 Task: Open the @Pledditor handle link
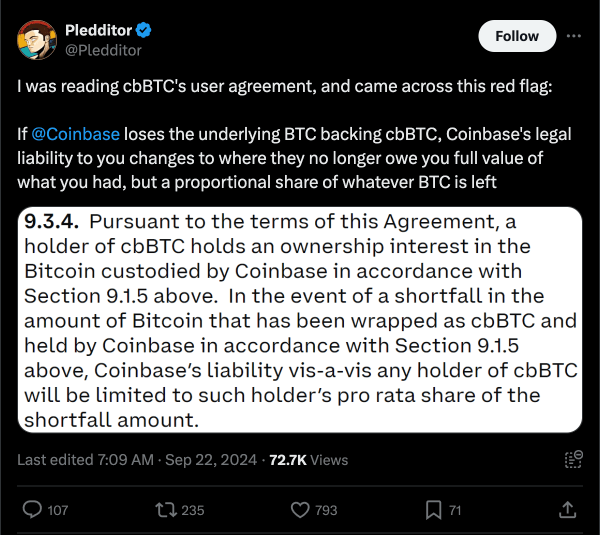tap(103, 50)
